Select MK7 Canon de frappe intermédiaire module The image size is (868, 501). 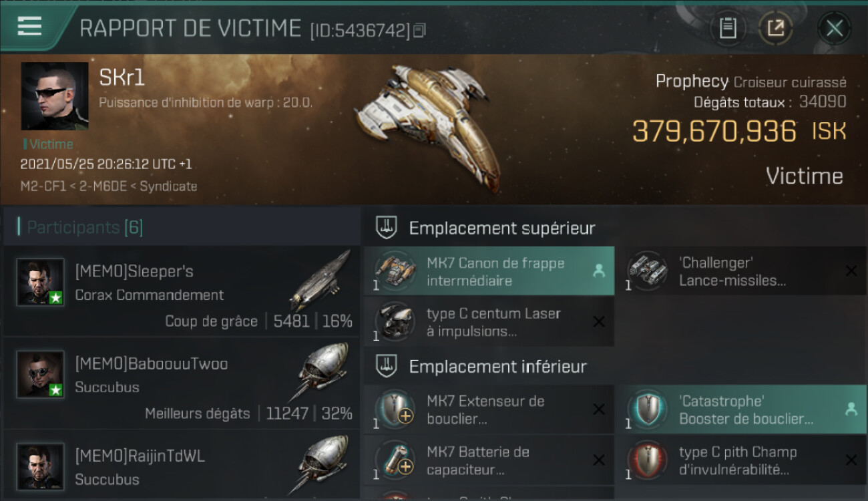(489, 271)
